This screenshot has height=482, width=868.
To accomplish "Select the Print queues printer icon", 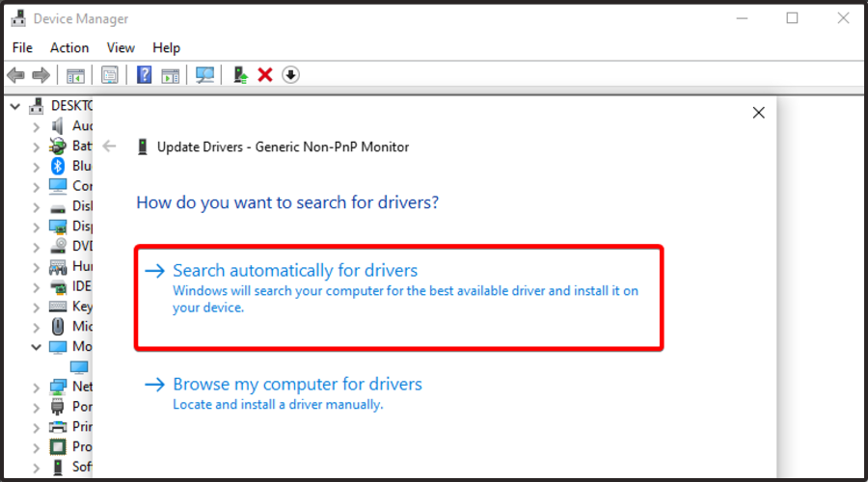I will 58,427.
